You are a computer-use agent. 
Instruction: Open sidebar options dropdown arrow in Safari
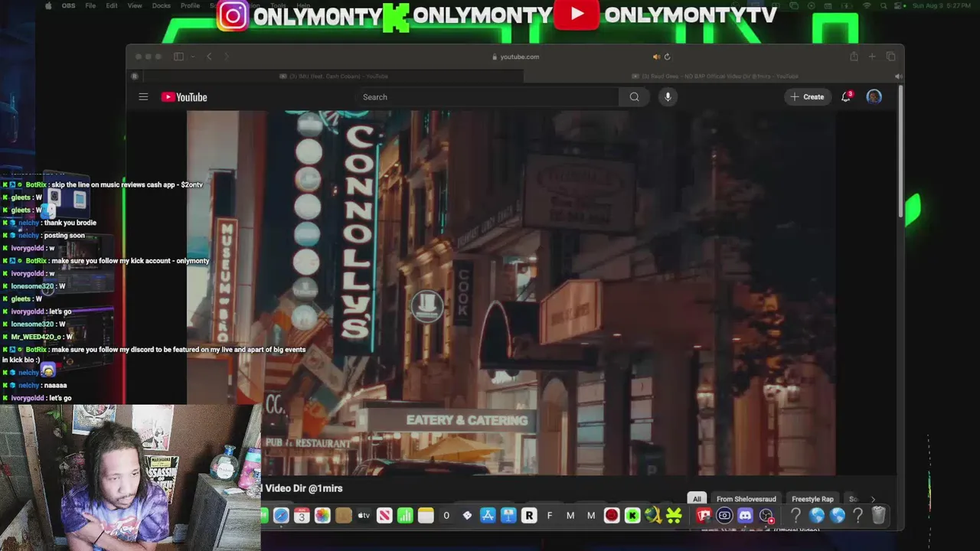click(192, 57)
